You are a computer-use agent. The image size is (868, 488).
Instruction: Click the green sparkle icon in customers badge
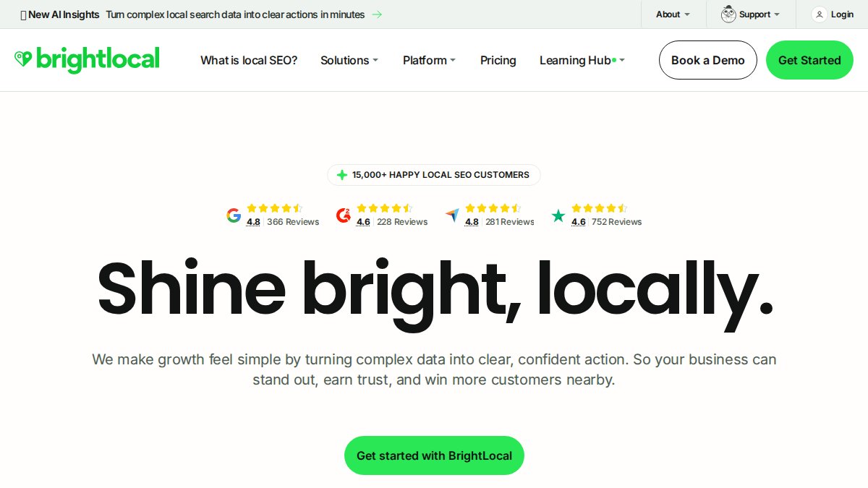point(342,175)
